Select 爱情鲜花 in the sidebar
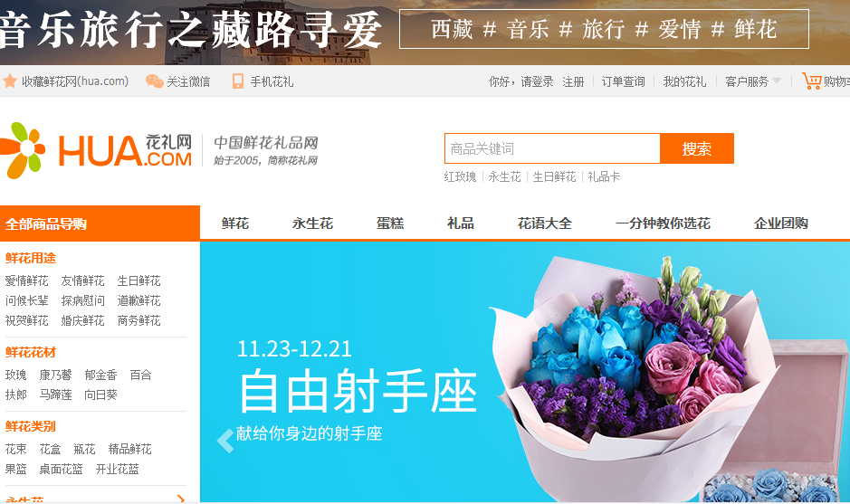Viewport: 850px width, 504px height. (26, 281)
